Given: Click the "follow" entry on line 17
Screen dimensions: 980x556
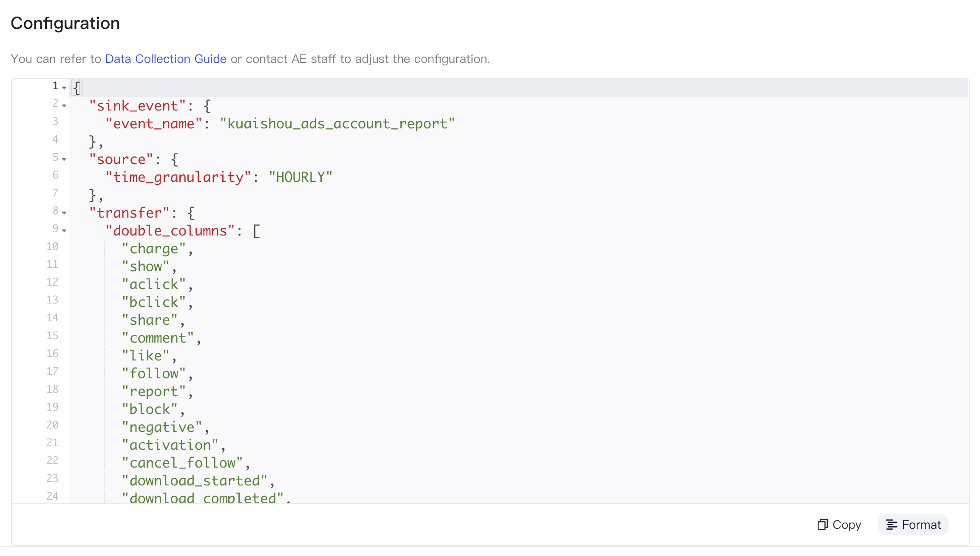Looking at the screenshot, I should [x=154, y=374].
